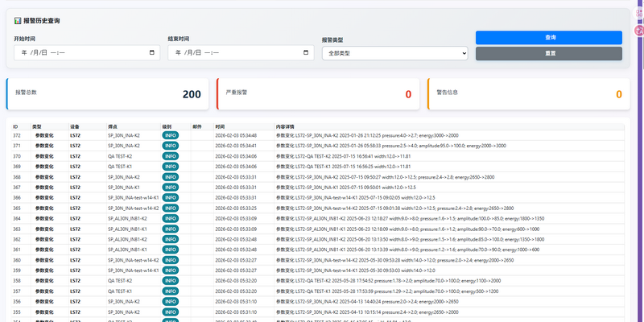Click the 类型 column header

(36, 126)
